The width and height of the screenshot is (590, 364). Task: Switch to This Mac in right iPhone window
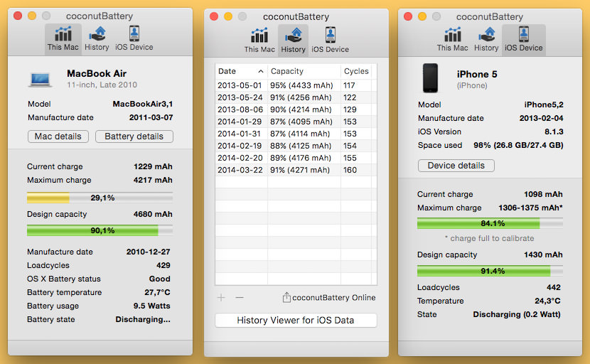click(x=452, y=39)
